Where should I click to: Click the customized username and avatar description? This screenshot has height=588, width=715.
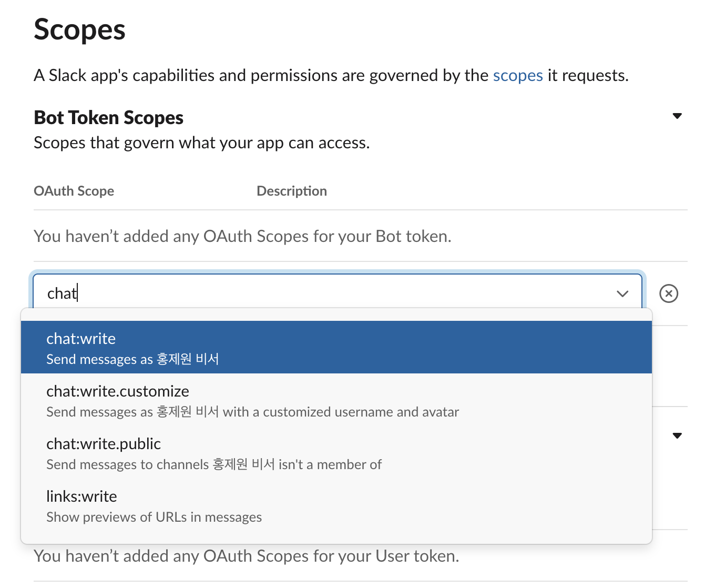click(x=252, y=412)
